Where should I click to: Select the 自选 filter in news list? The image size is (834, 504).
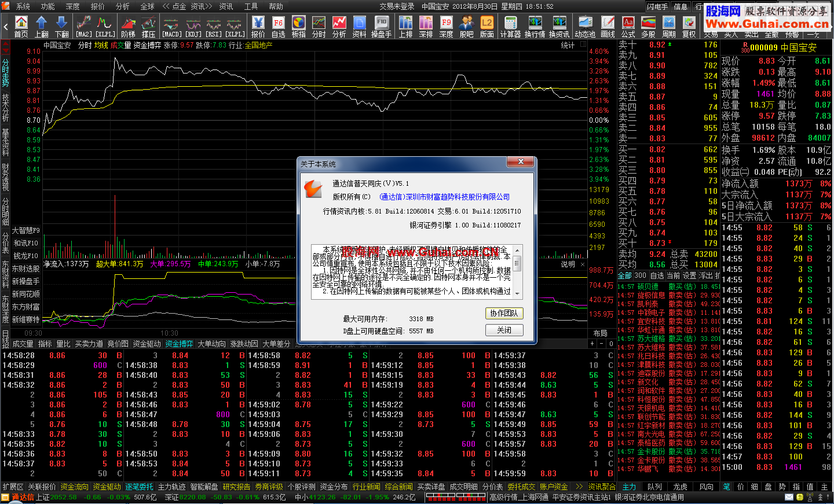click(x=657, y=275)
